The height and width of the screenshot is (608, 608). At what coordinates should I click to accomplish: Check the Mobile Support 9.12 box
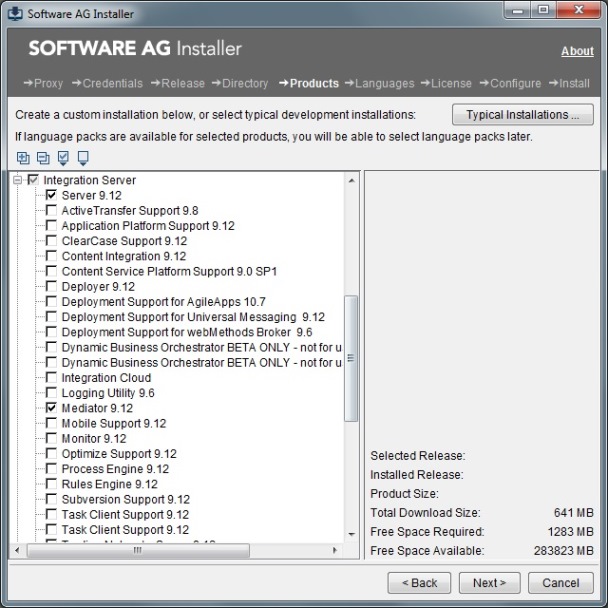tap(51, 423)
